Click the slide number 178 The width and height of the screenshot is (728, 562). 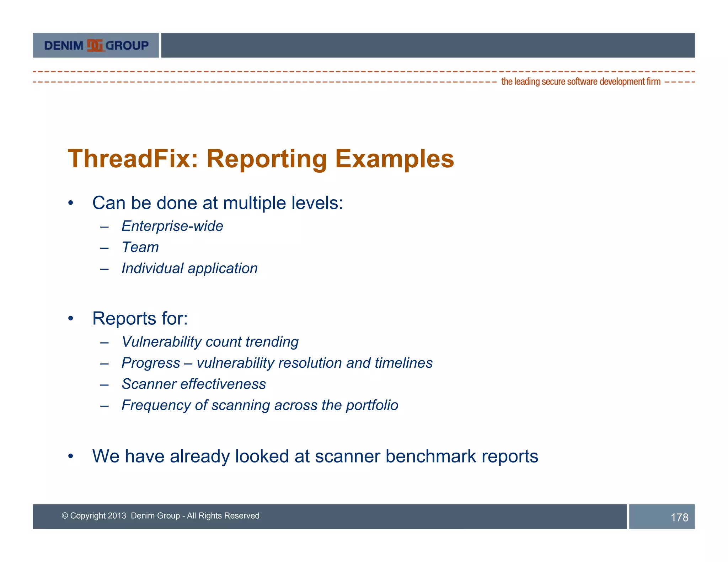(x=679, y=518)
